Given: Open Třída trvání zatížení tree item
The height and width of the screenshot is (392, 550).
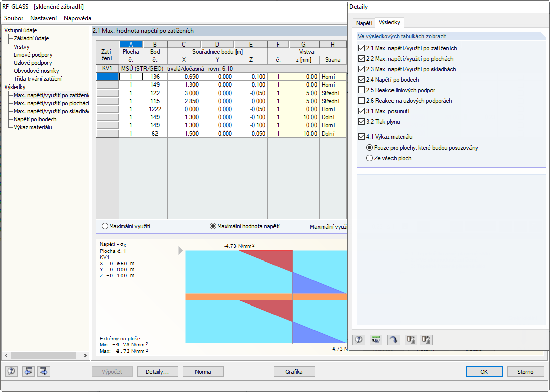Looking at the screenshot, I should [x=37, y=78].
